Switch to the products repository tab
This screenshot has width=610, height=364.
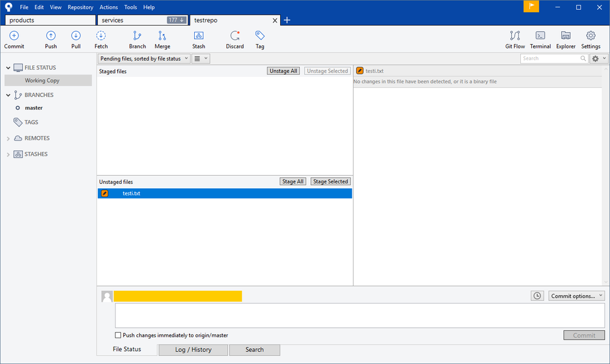coord(50,20)
